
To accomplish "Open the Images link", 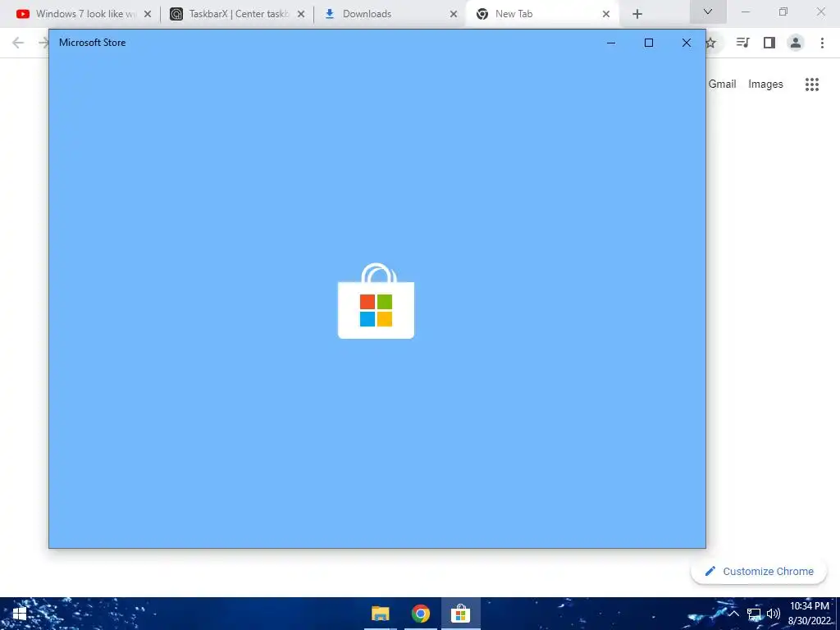I will click(x=765, y=84).
